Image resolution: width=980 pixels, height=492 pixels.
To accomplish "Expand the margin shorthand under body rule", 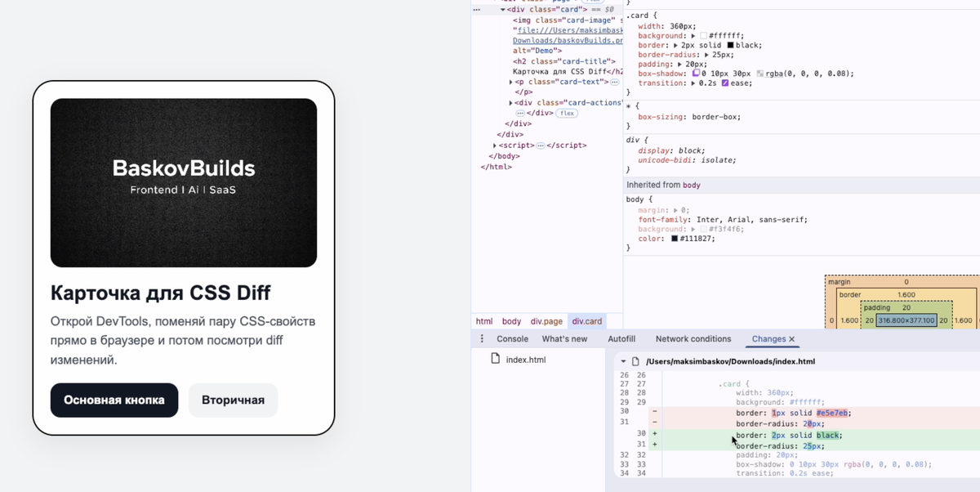I will point(675,210).
